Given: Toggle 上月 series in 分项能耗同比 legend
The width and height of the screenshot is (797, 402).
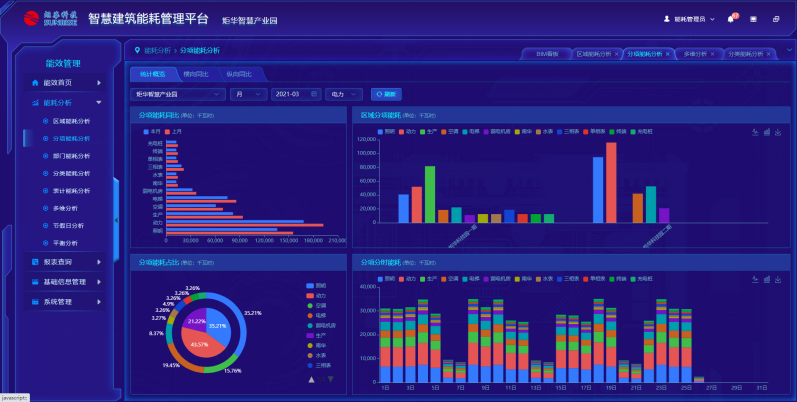Looking at the screenshot, I should click(x=172, y=131).
